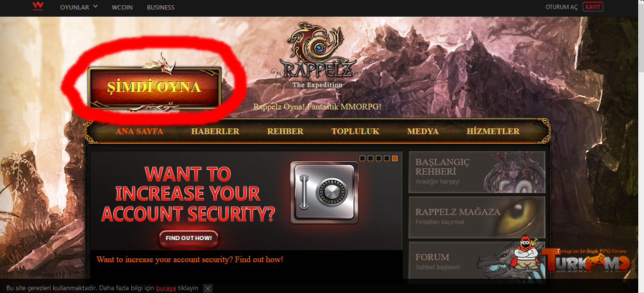644x293 pixels.
Task: Click the safe vault image in banner
Action: [x=324, y=193]
